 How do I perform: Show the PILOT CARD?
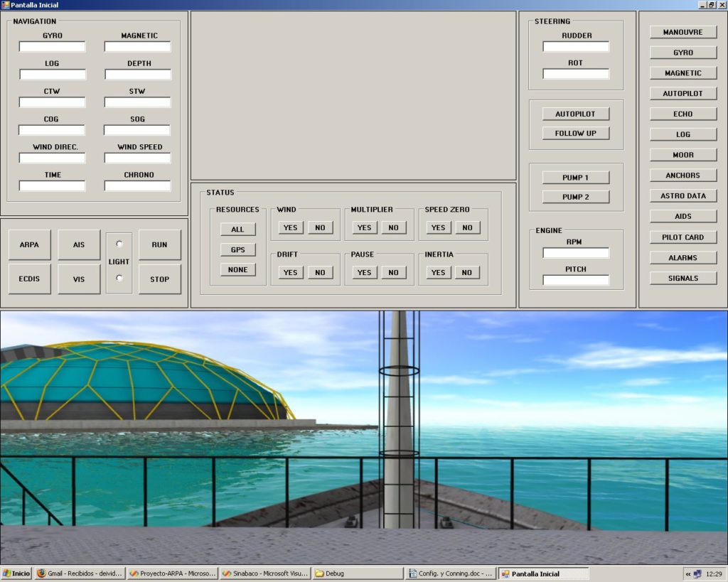point(682,237)
